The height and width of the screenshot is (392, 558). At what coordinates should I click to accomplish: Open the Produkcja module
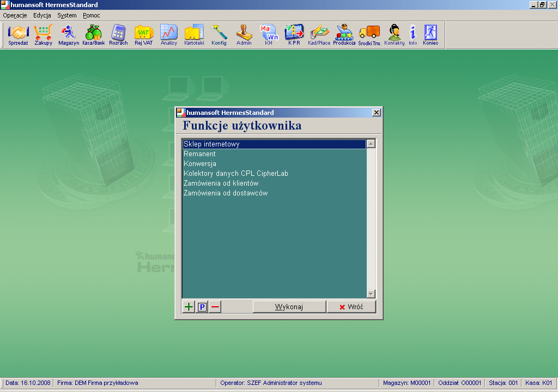344,35
